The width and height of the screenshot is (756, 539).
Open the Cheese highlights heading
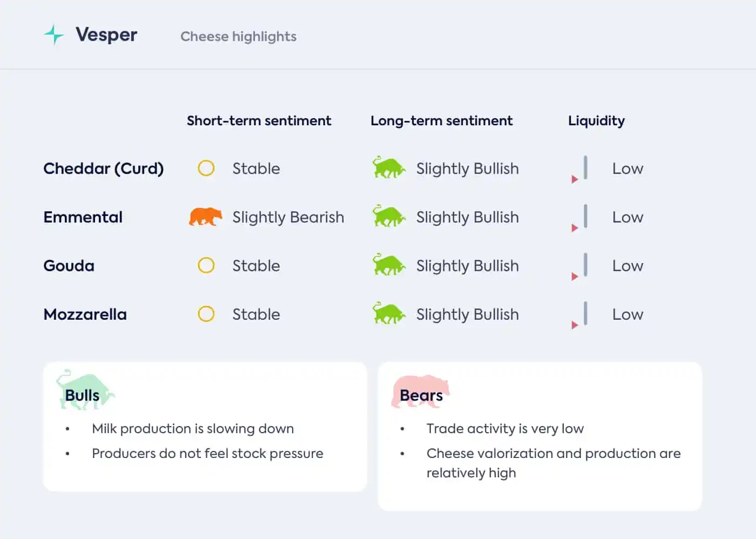(x=238, y=37)
